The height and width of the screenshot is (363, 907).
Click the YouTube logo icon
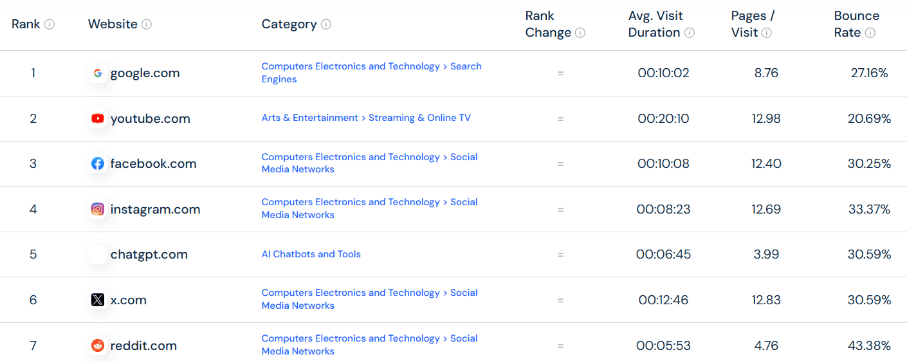click(x=98, y=119)
